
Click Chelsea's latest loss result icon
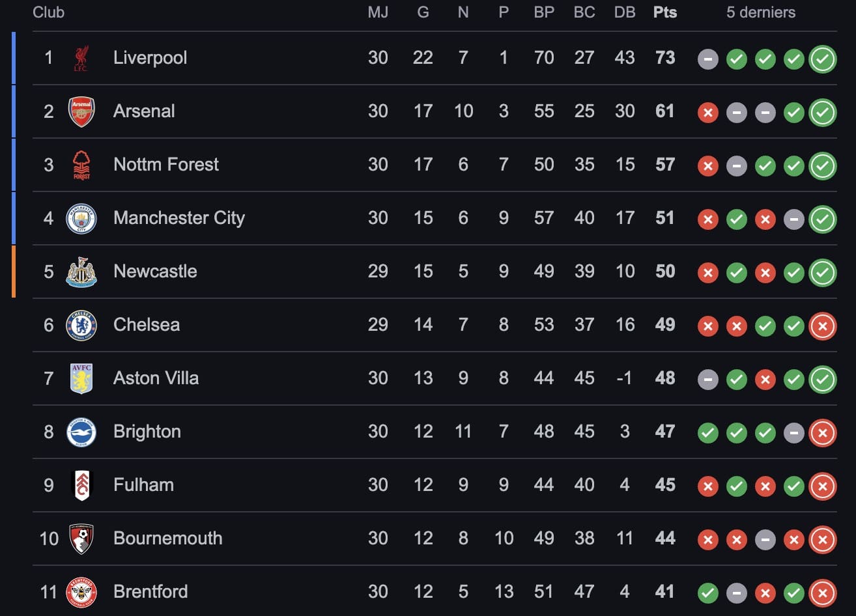(x=822, y=326)
